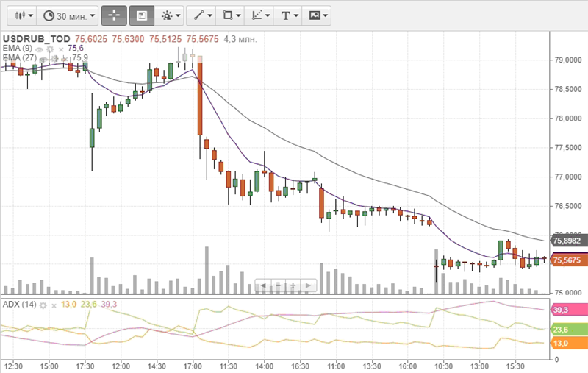This screenshot has height=373, width=588.
Task: Open the trend angle tool dropdown
Action: pos(260,15)
